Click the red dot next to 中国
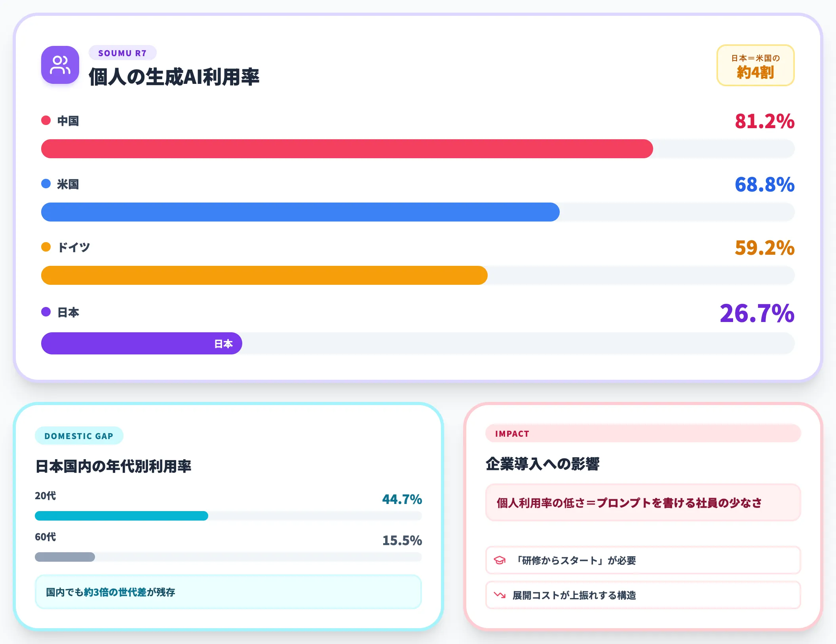Screen dimensions: 836x644 point(46,120)
